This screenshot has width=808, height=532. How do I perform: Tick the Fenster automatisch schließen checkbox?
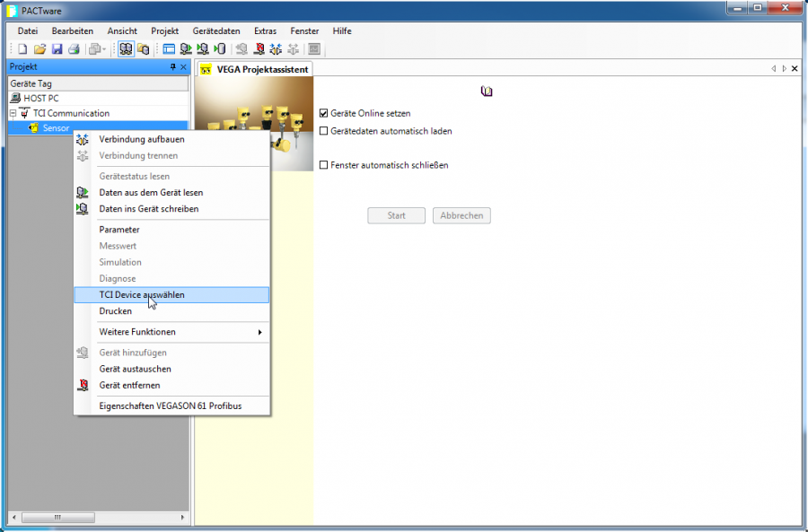point(324,165)
